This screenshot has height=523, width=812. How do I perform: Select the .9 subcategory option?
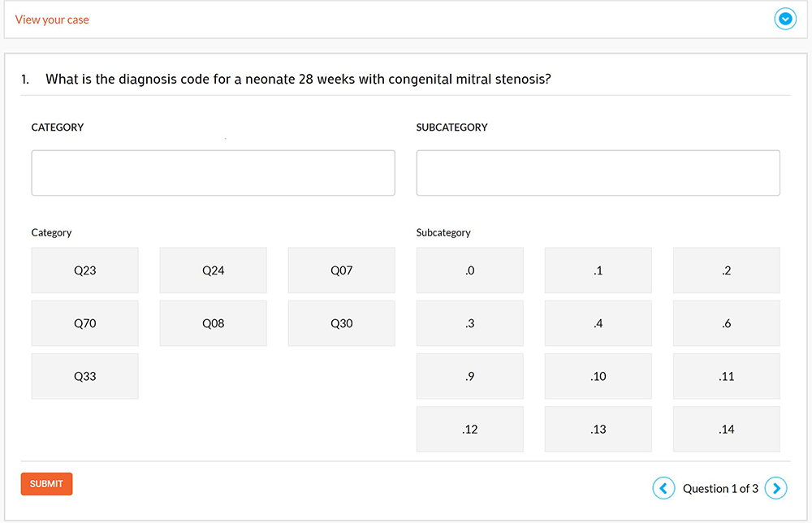pyautogui.click(x=469, y=376)
